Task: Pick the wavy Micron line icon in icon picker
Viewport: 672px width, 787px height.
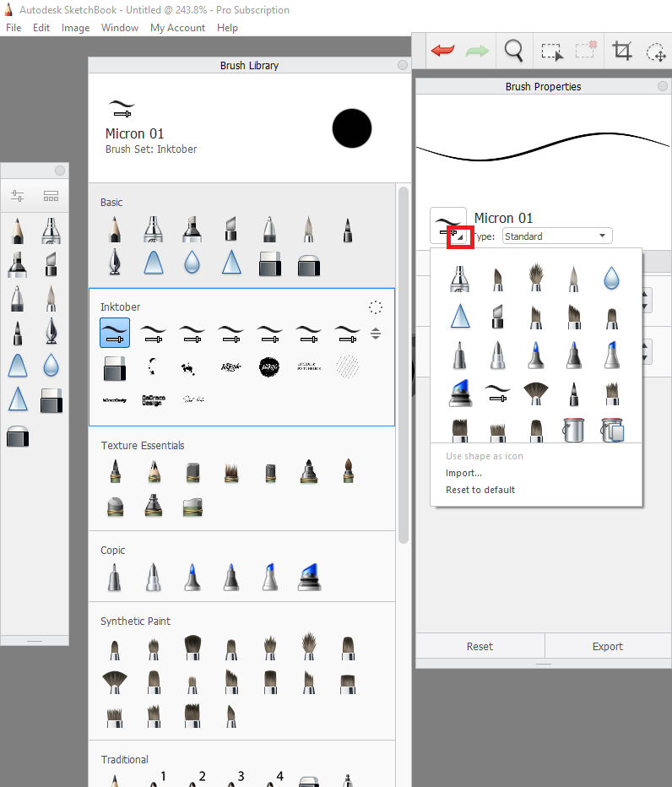Action: [x=497, y=393]
